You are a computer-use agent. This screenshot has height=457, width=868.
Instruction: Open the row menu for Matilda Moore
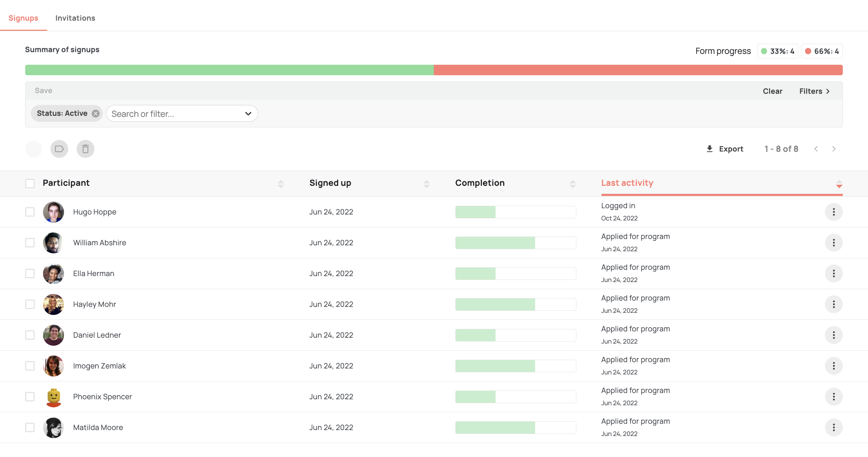[x=834, y=427]
